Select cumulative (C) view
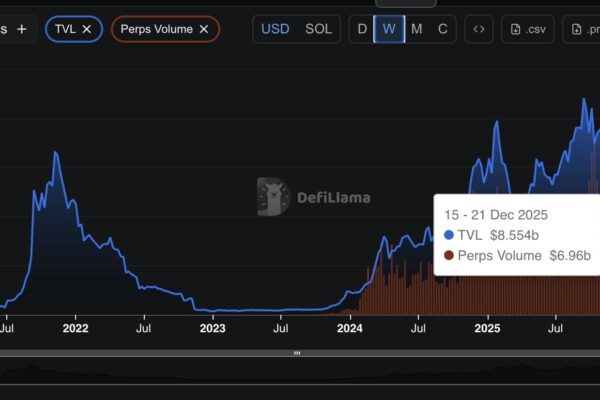Screen dimensions: 600x400 click(442, 29)
